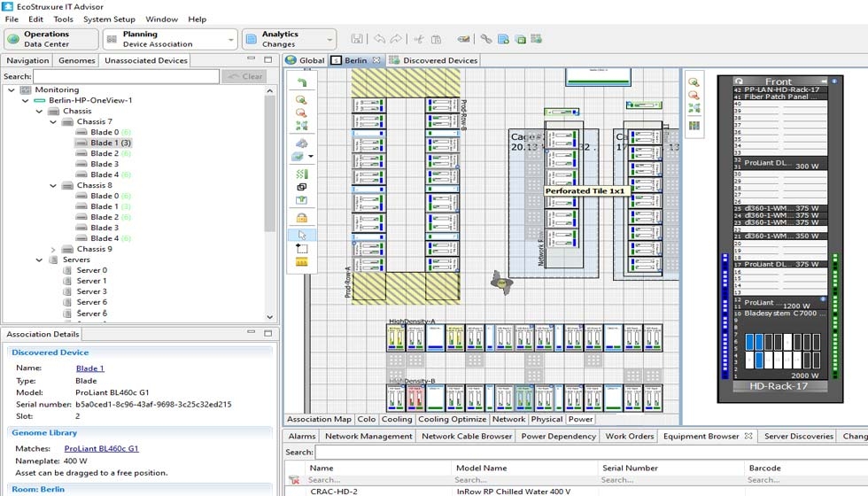Click the Unassociated Devices search field
This screenshot has height=496, width=868.
pyautogui.click(x=126, y=77)
